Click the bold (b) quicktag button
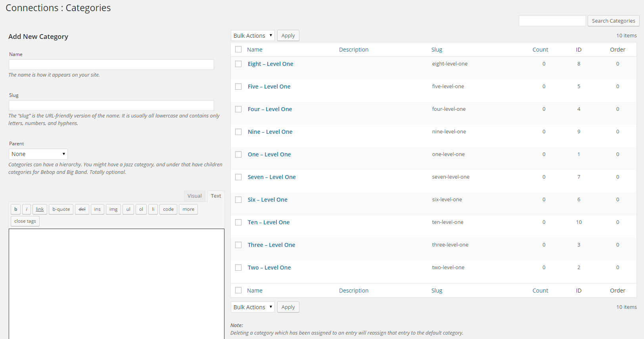This screenshot has height=339, width=644. click(15, 209)
